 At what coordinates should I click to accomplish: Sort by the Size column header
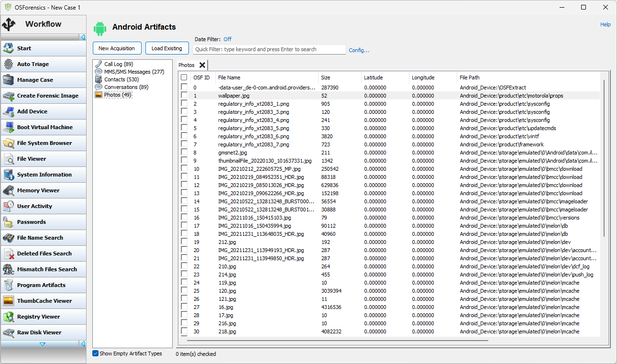(x=340, y=77)
